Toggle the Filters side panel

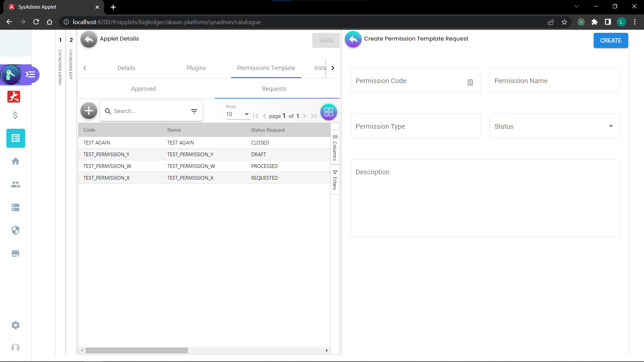tap(335, 180)
